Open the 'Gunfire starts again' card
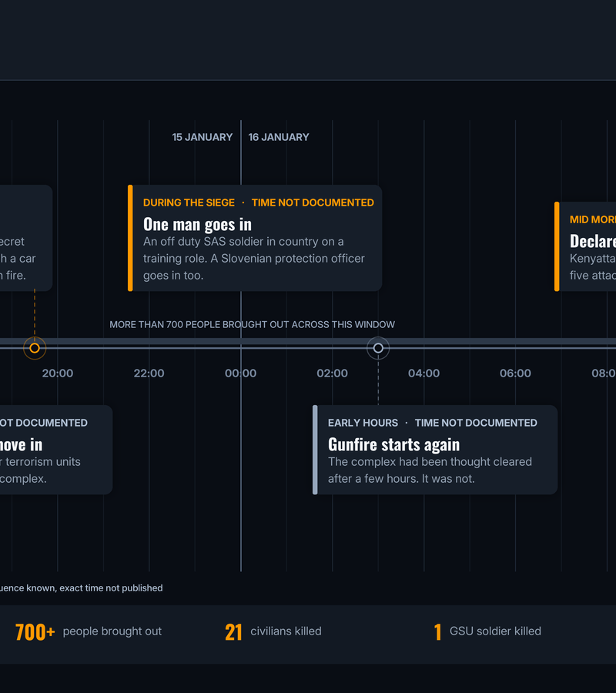 (x=435, y=450)
